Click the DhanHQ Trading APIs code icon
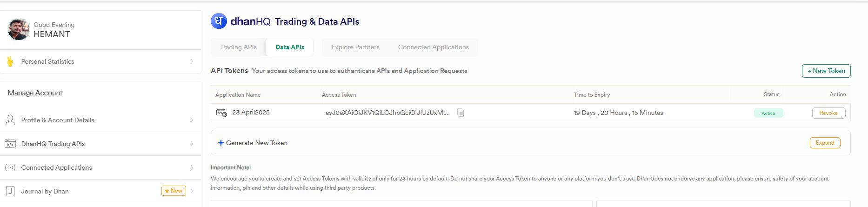 tap(10, 144)
